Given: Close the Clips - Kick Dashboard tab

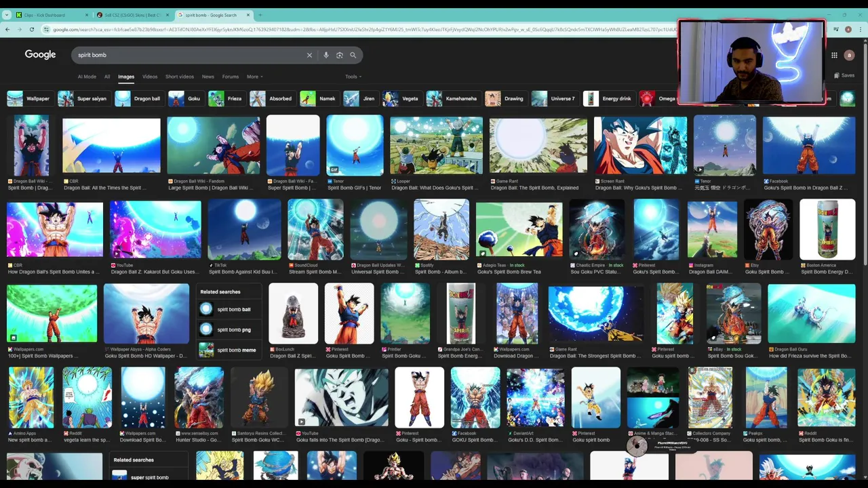Looking at the screenshot, I should click(87, 15).
